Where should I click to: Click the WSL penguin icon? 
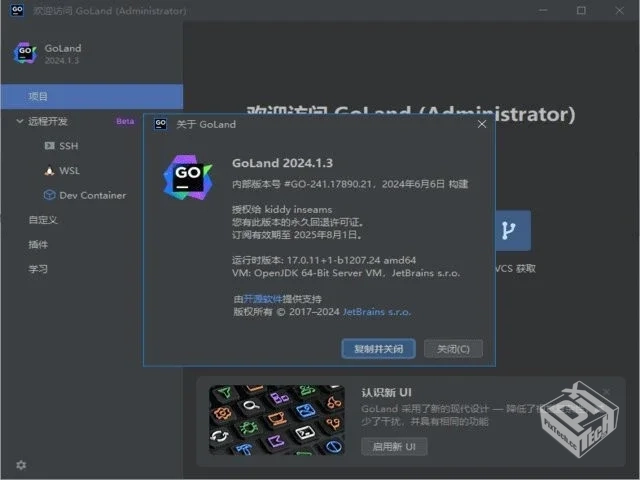point(49,171)
